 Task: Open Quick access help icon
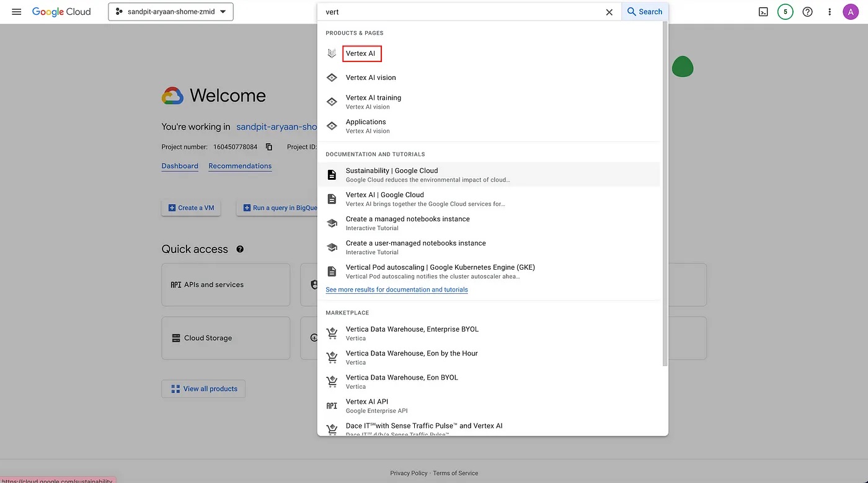click(240, 249)
